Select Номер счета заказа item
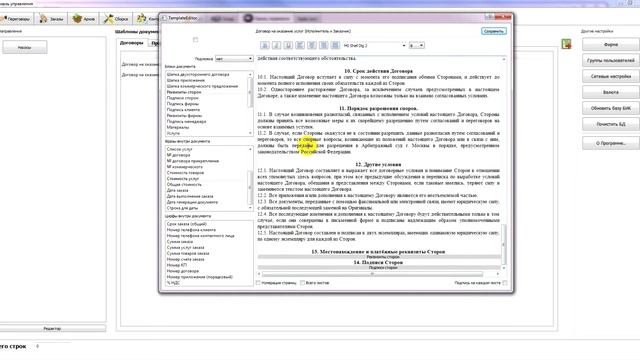 click(x=185, y=259)
